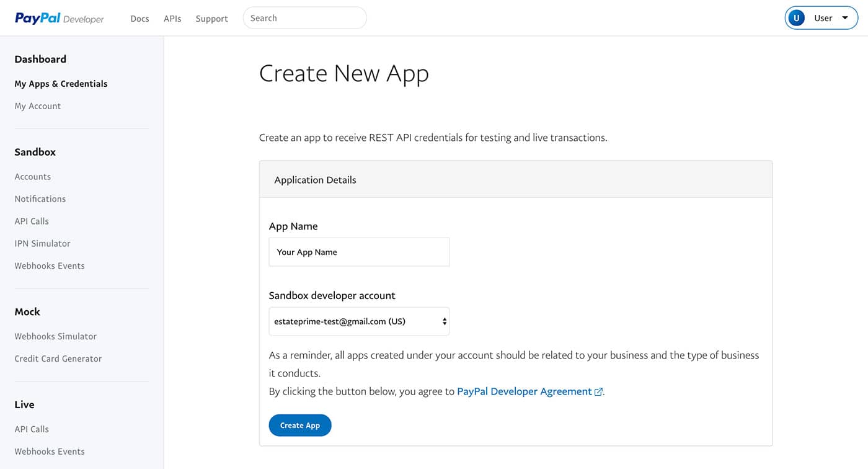Open the APIs menu
Viewport: 868px width, 469px height.
click(172, 19)
